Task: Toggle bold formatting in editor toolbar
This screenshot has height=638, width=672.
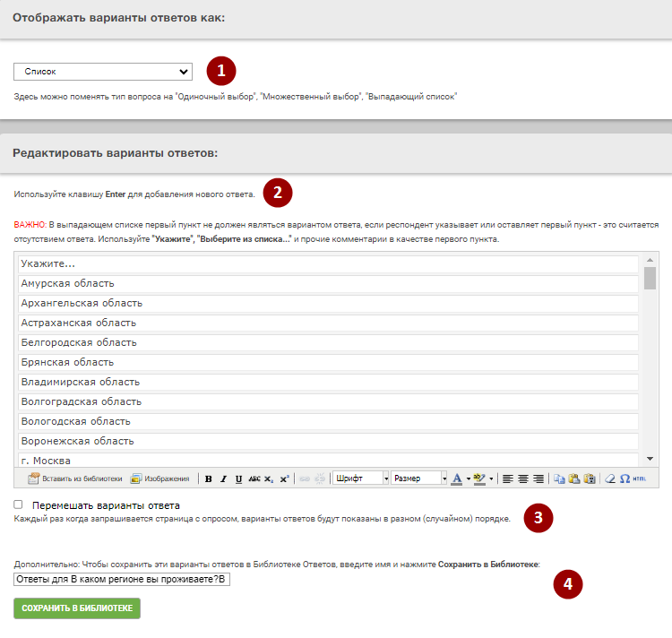Action: pyautogui.click(x=208, y=478)
